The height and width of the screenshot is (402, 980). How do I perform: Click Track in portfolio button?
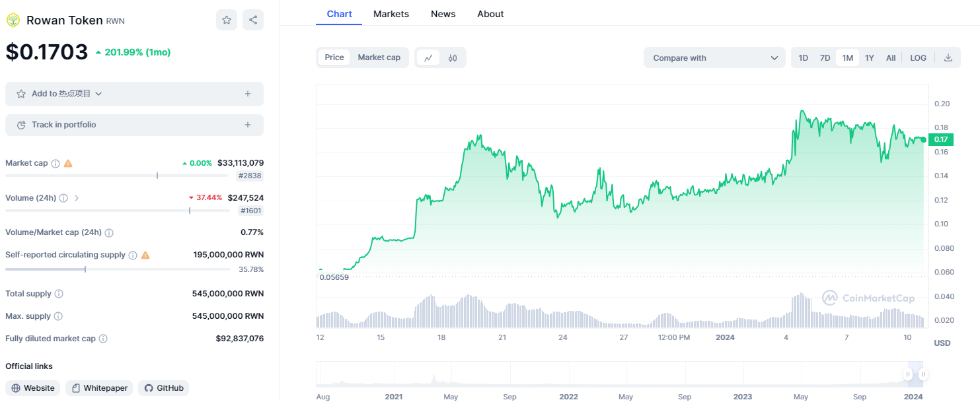(134, 125)
